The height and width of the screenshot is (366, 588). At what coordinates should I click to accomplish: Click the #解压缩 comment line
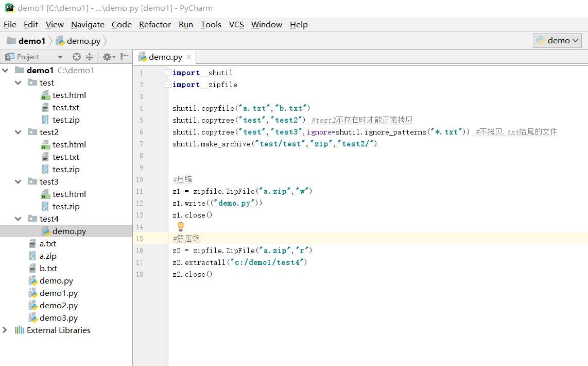point(186,238)
